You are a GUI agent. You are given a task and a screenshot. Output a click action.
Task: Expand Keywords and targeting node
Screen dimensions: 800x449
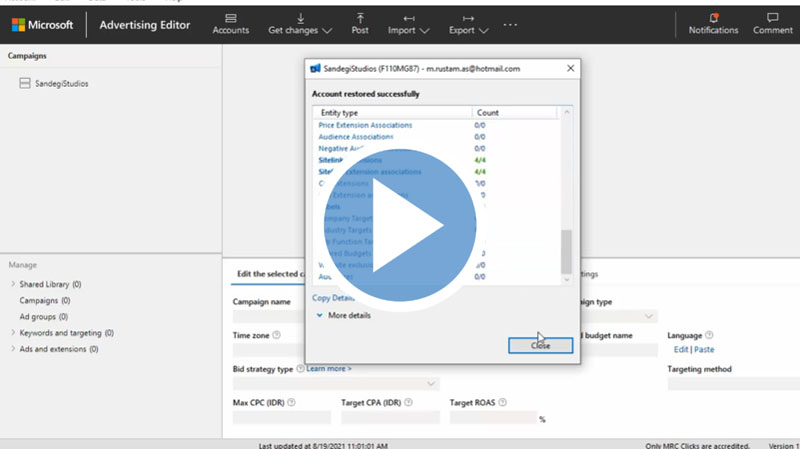(13, 333)
